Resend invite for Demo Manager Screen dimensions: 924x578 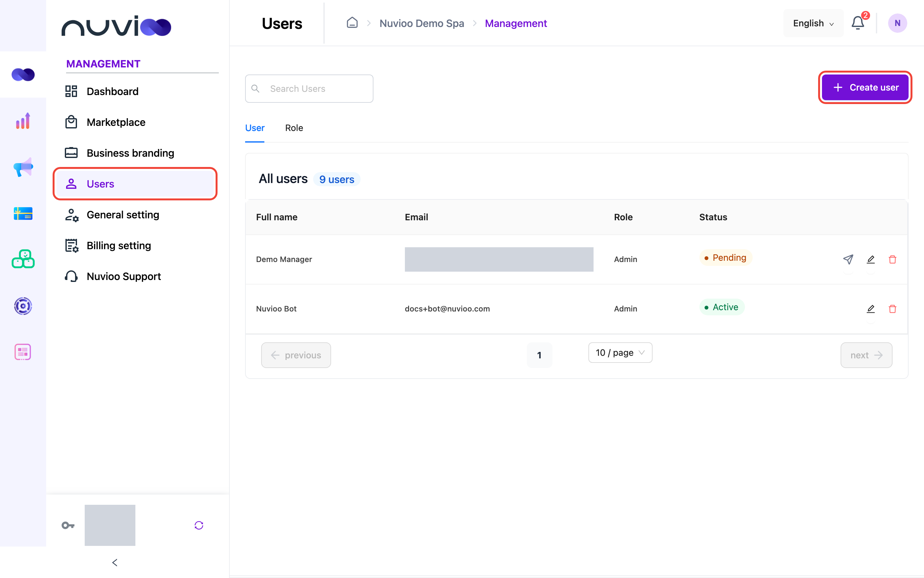(848, 259)
